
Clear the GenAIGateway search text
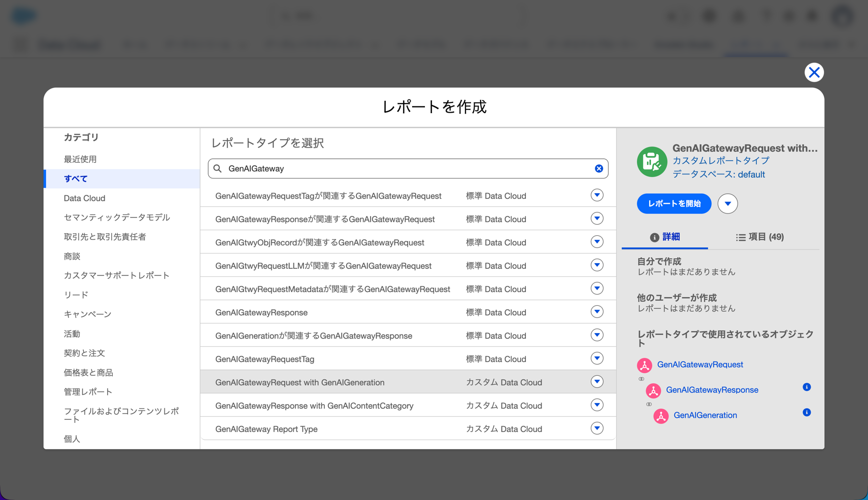[x=599, y=168]
